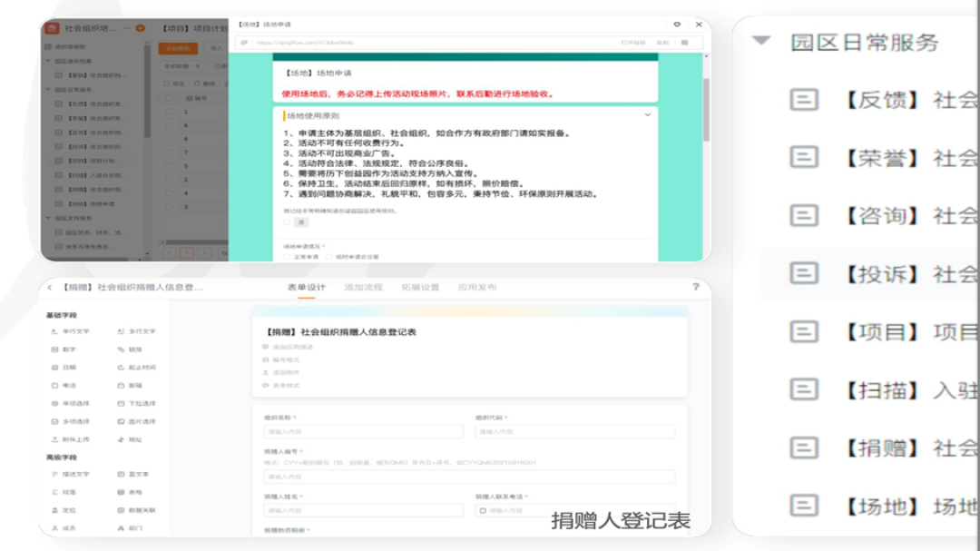The width and height of the screenshot is (980, 551).
Task: Add a 下拉选择 field to the form
Action: (x=137, y=404)
